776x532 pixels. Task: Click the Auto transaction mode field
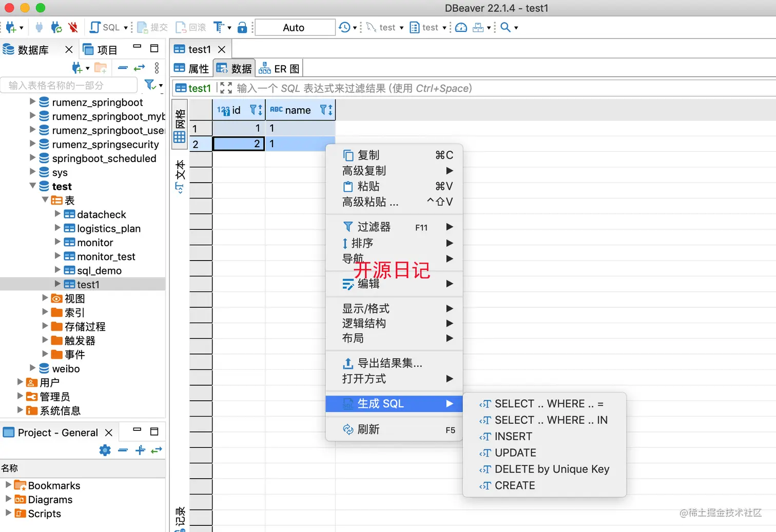coord(295,27)
